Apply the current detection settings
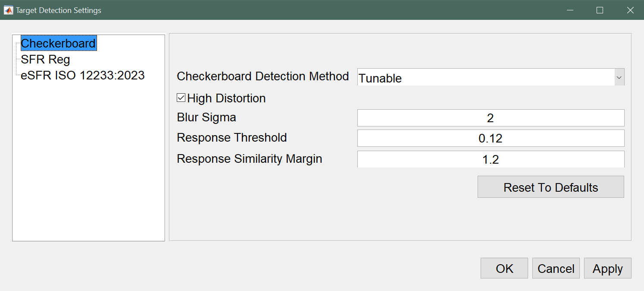Viewport: 644px width, 291px height. [608, 268]
